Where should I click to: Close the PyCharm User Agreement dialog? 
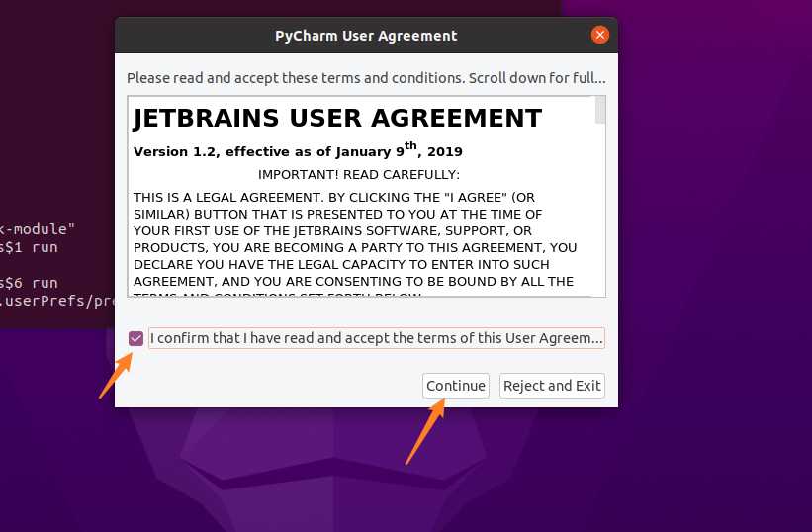point(600,35)
